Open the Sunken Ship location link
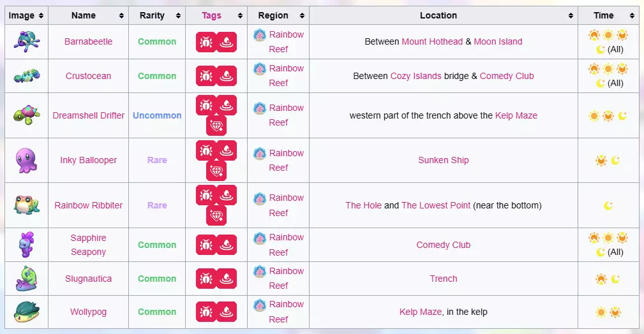The image size is (644, 334). click(x=443, y=160)
